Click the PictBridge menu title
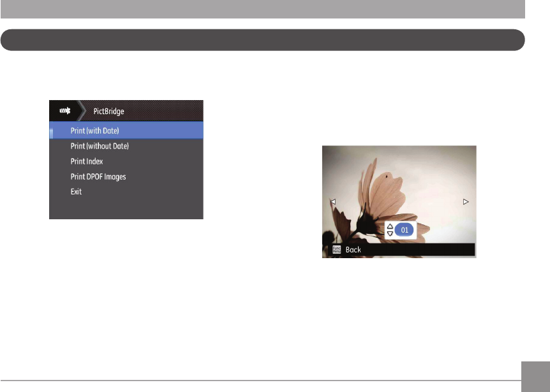Viewport: 550px width, 392px height. click(108, 112)
